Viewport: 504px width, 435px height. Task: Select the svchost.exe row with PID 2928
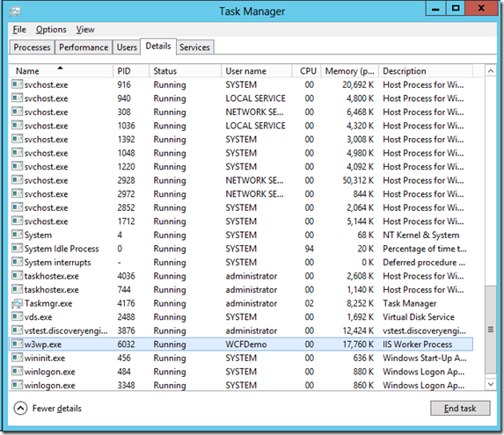241,180
